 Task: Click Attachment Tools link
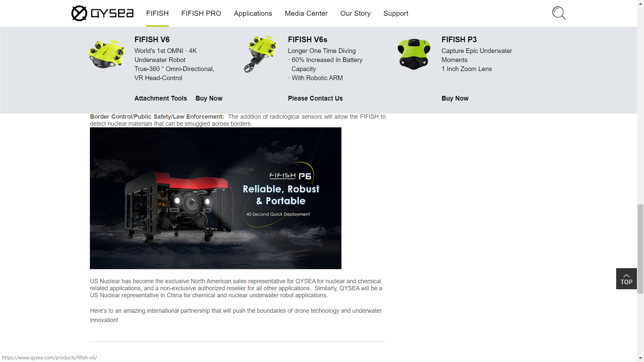(161, 98)
